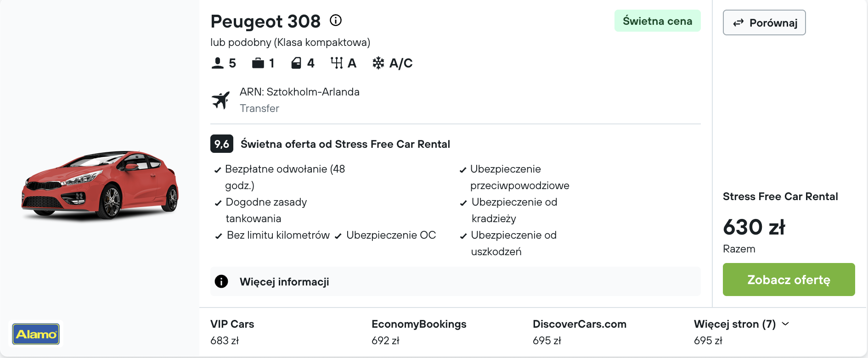868x358 pixels.
Task: Click the ARN: Sztokholm-Arlanda location text
Action: pos(299,92)
